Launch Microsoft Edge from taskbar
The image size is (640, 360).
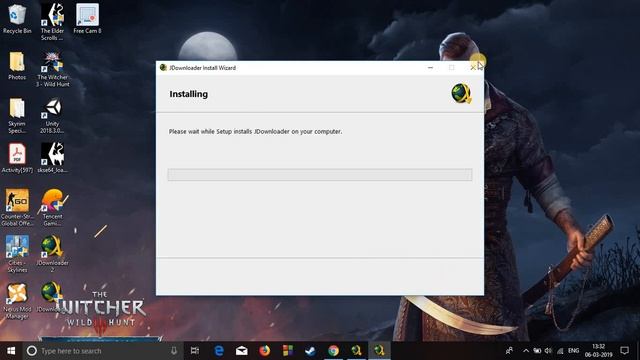tap(219, 351)
